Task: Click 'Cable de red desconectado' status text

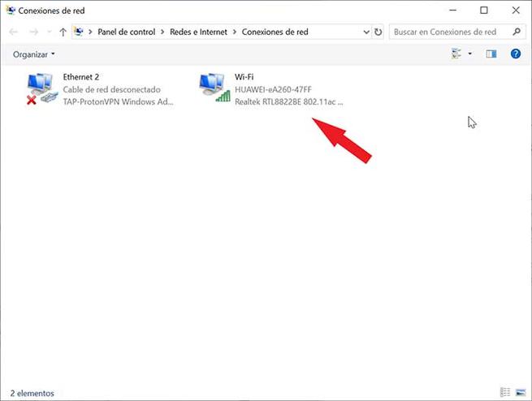Action: (111, 89)
